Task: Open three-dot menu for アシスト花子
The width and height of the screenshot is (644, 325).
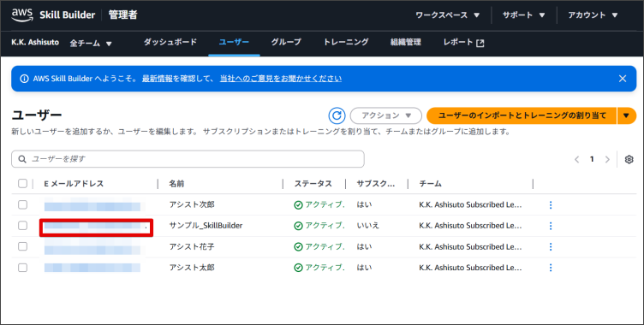Action: pos(551,246)
